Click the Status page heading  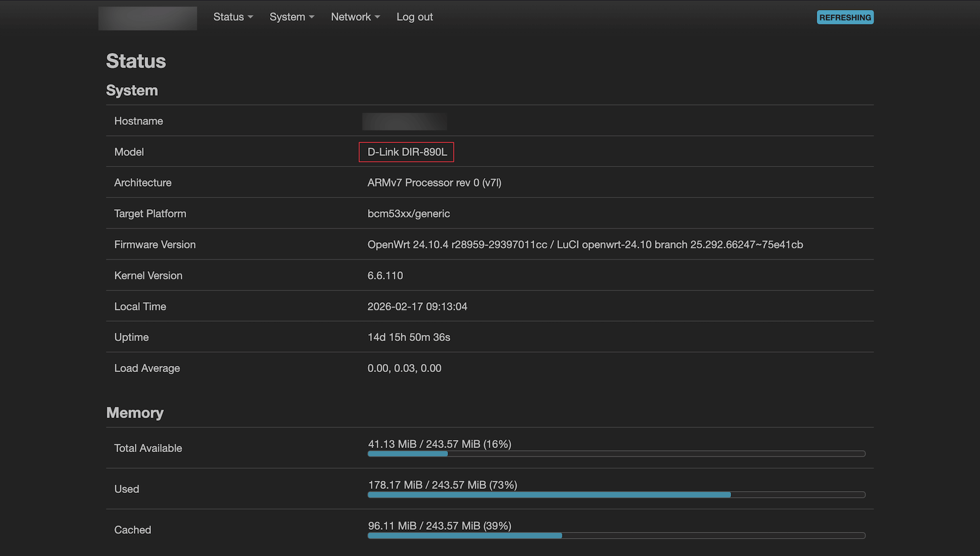[136, 61]
